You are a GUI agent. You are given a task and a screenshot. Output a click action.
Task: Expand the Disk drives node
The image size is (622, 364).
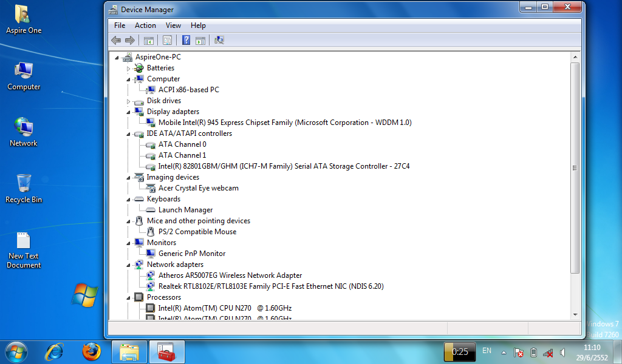point(128,101)
